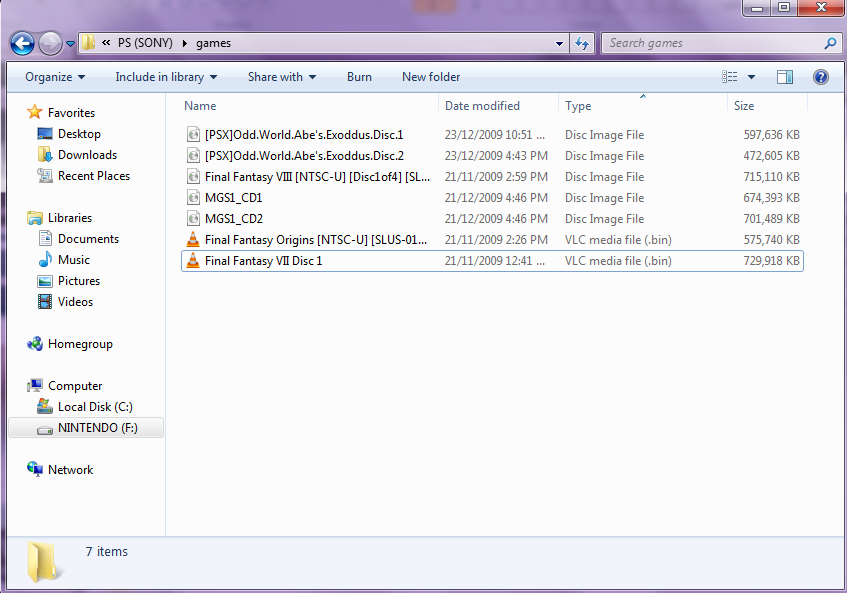The height and width of the screenshot is (593, 847).
Task: Expand the view options dropdown arrow
Action: coord(752,77)
